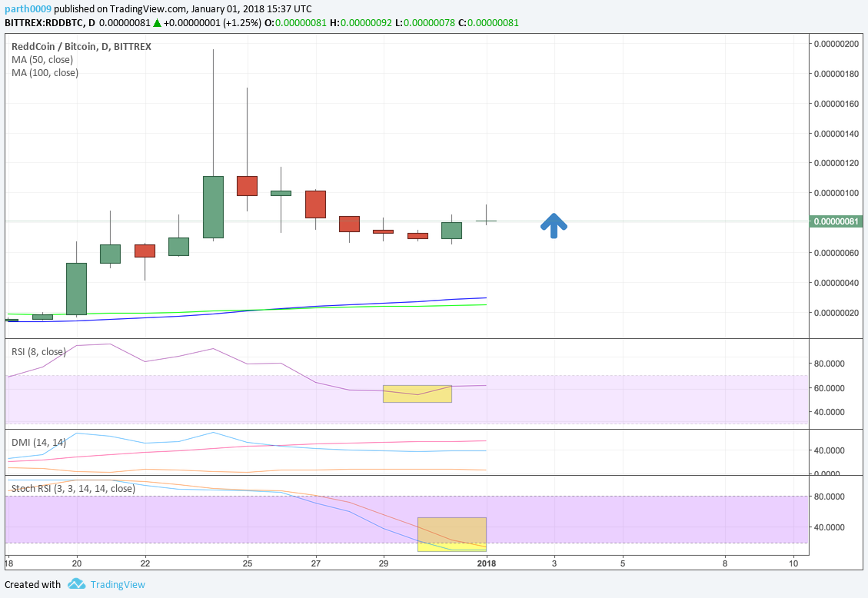Click the 0.00000200 price axis label
Image resolution: width=868 pixels, height=598 pixels.
836,44
